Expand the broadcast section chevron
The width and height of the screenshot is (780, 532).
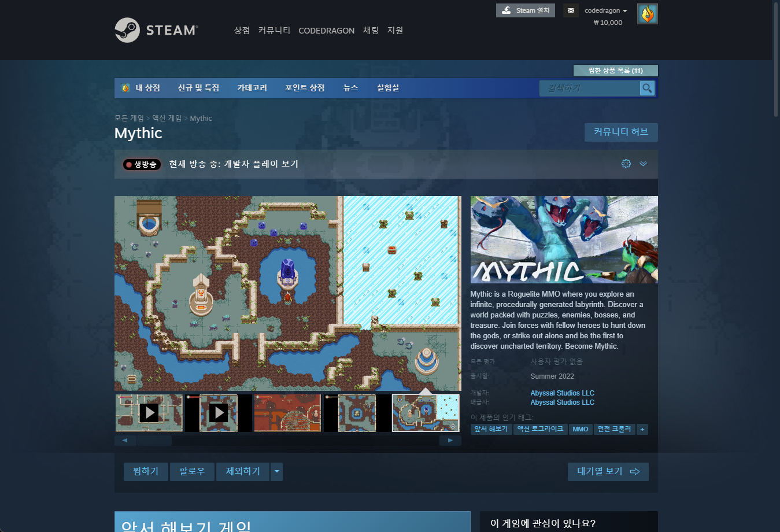[x=643, y=164]
